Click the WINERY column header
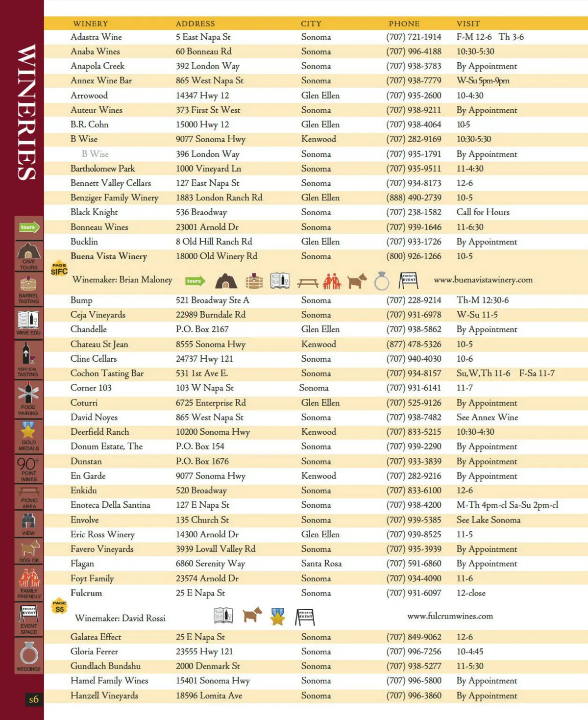Screen dimensions: 588x720 coord(91,24)
